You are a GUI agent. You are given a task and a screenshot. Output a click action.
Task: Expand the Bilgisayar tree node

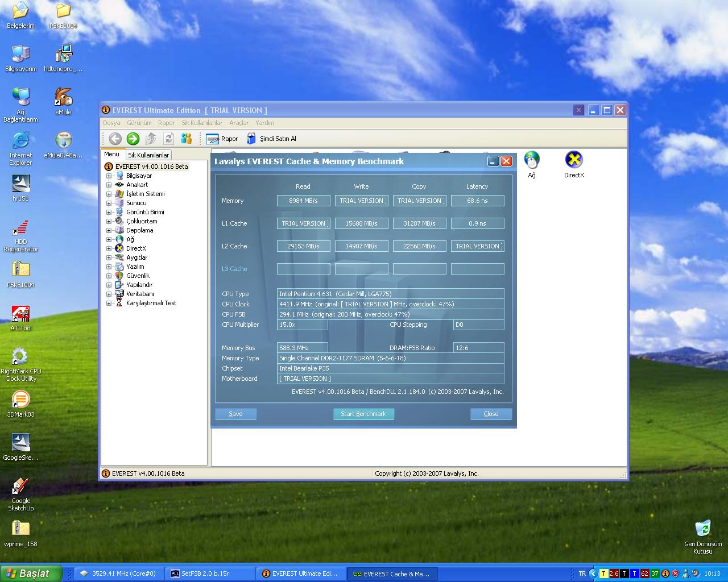109,176
